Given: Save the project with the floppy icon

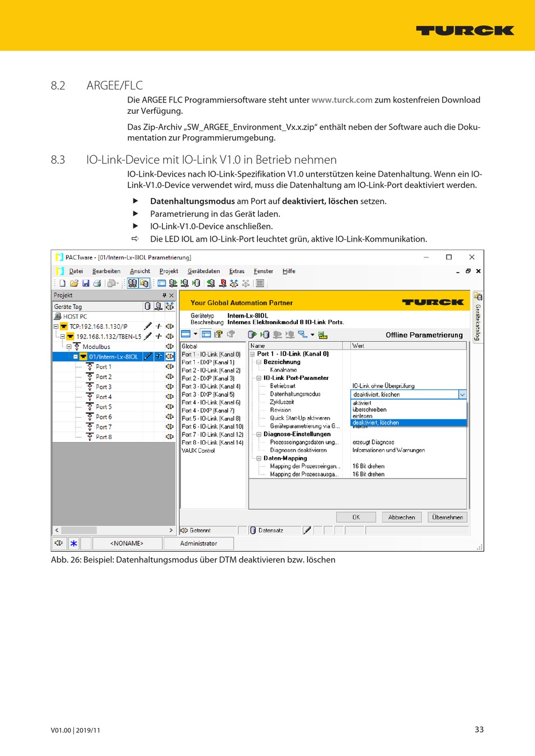Looking at the screenshot, I should click(86, 283).
